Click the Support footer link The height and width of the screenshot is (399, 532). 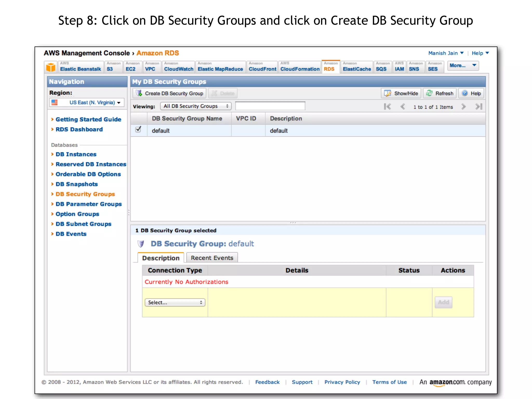click(x=302, y=382)
